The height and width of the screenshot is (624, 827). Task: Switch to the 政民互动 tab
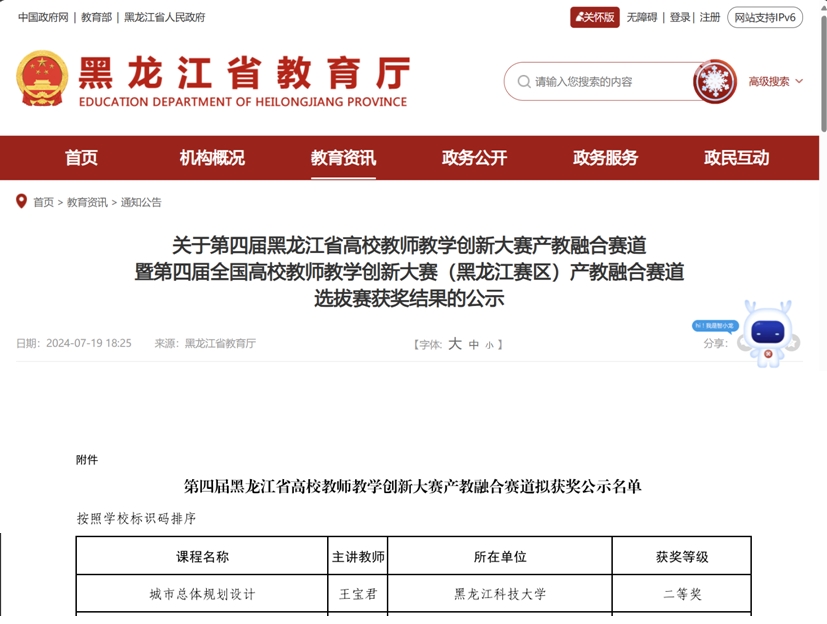[x=736, y=158]
